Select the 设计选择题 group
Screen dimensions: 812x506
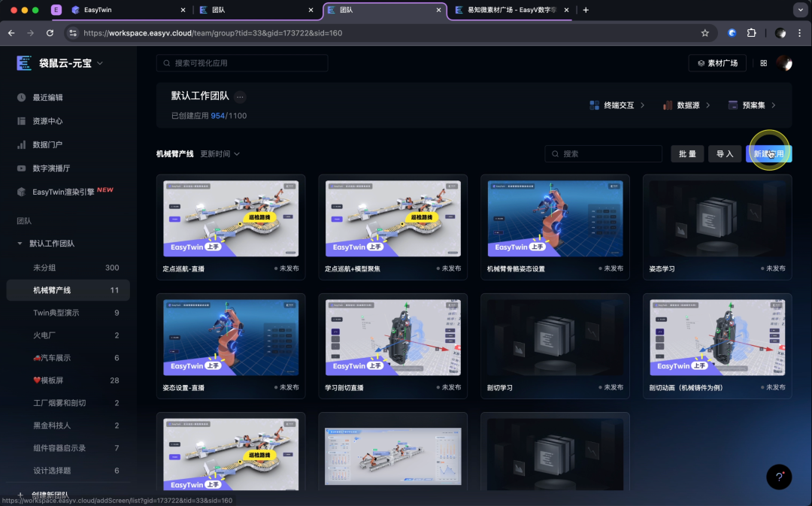point(68,470)
